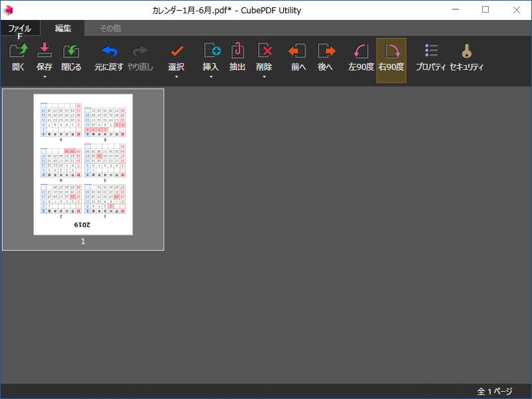This screenshot has width=532, height=399.
Task: Click the page number 1 label
Action: click(x=83, y=241)
